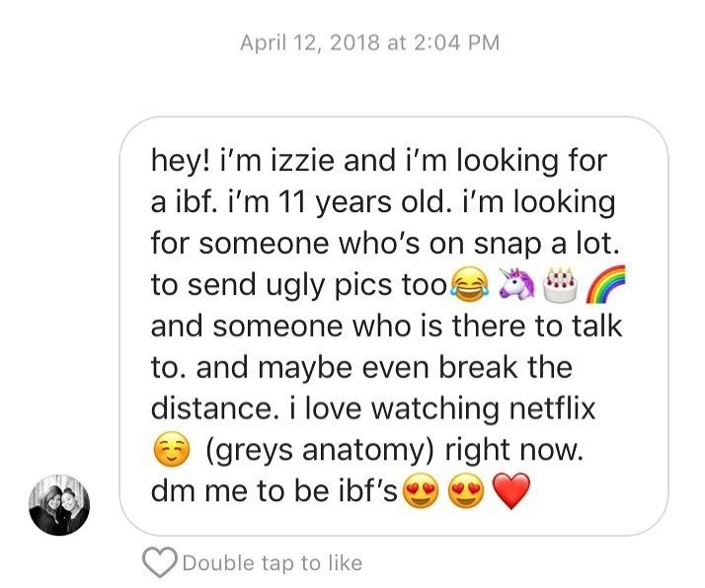Screen dimensions: 705x588
Task: Tap the first heart-eyes emoji
Action: [420, 492]
